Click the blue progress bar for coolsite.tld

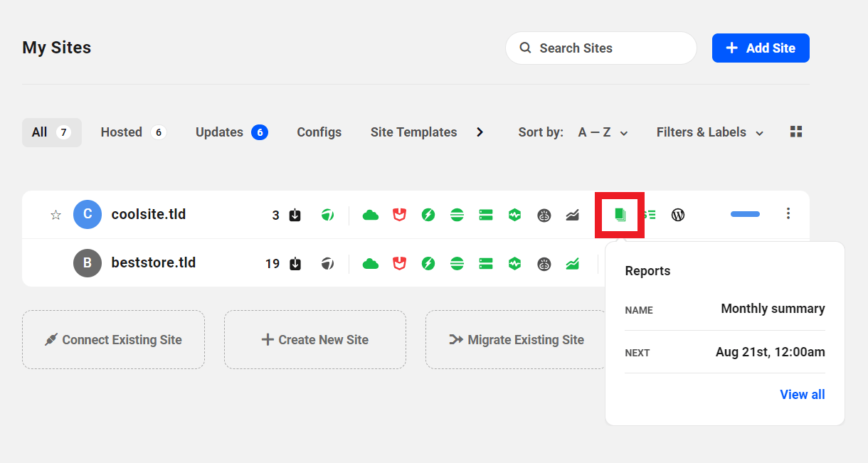pos(744,214)
